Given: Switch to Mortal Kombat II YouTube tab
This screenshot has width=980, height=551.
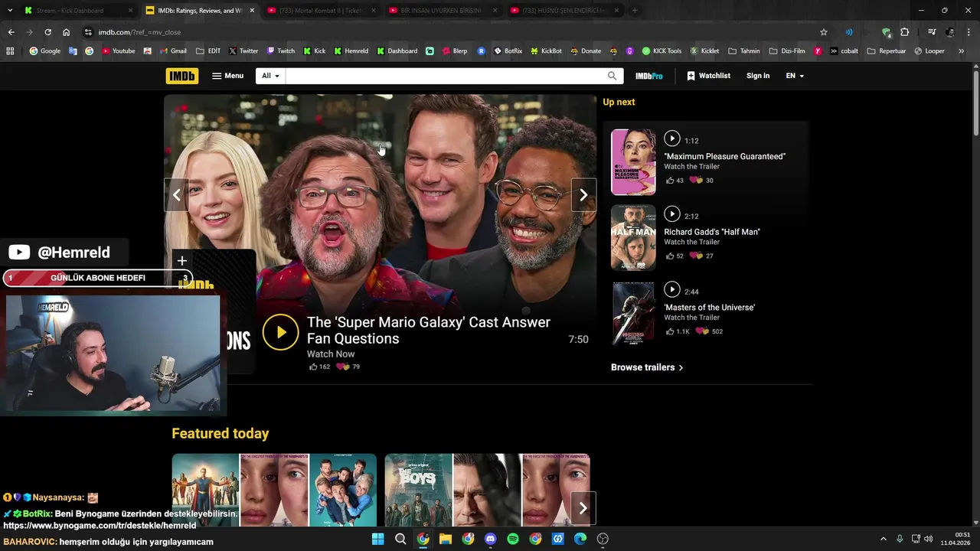Looking at the screenshot, I should tap(322, 11).
